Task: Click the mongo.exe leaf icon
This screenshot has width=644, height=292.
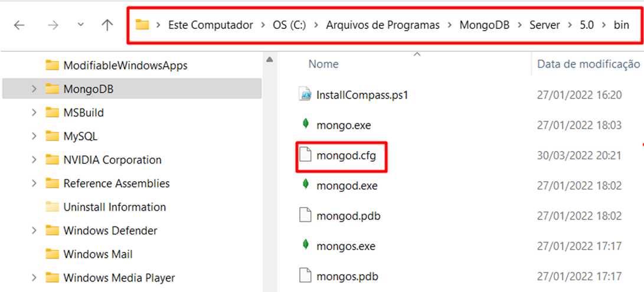Action: [305, 124]
